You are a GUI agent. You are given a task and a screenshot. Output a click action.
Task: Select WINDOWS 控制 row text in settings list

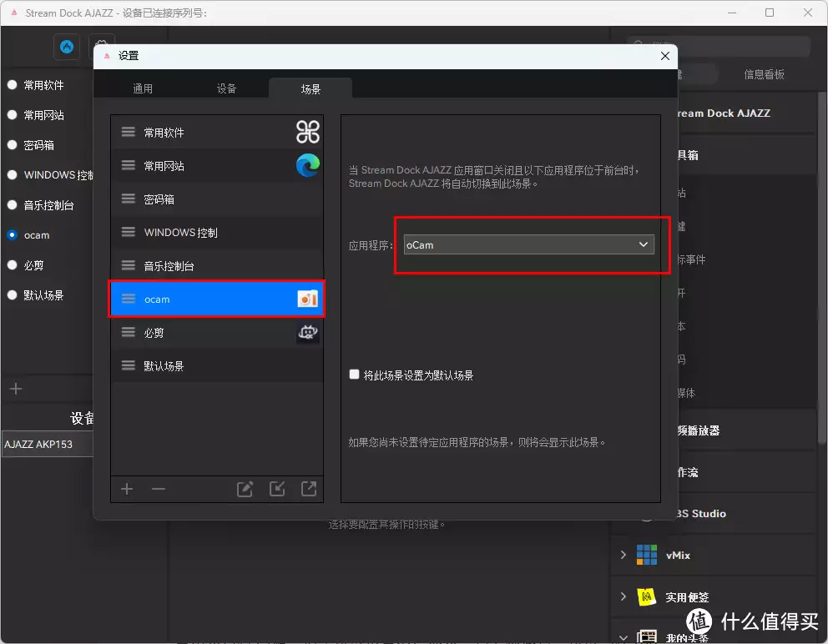pos(180,232)
